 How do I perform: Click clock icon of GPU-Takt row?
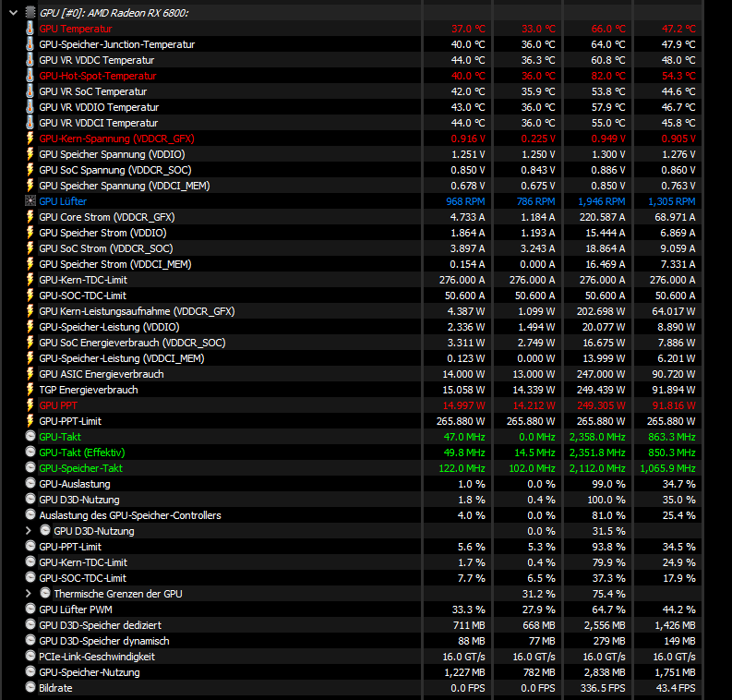(x=30, y=436)
